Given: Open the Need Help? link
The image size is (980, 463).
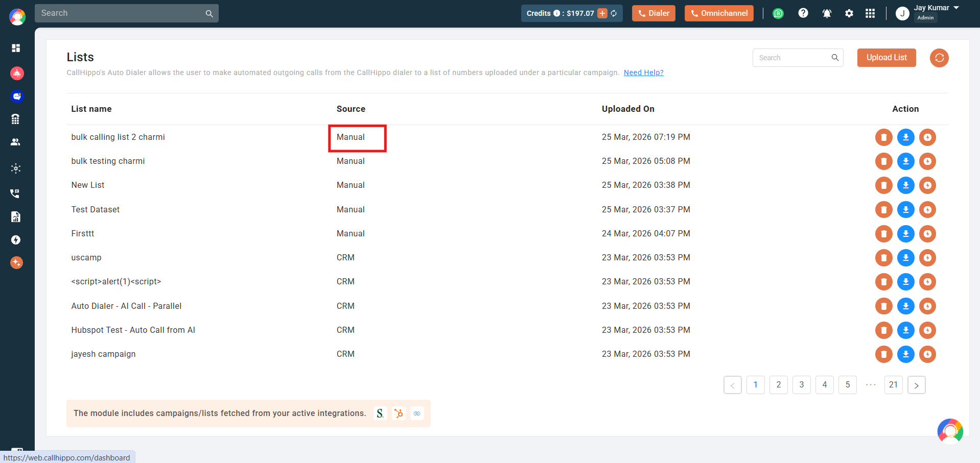Looking at the screenshot, I should (x=644, y=72).
